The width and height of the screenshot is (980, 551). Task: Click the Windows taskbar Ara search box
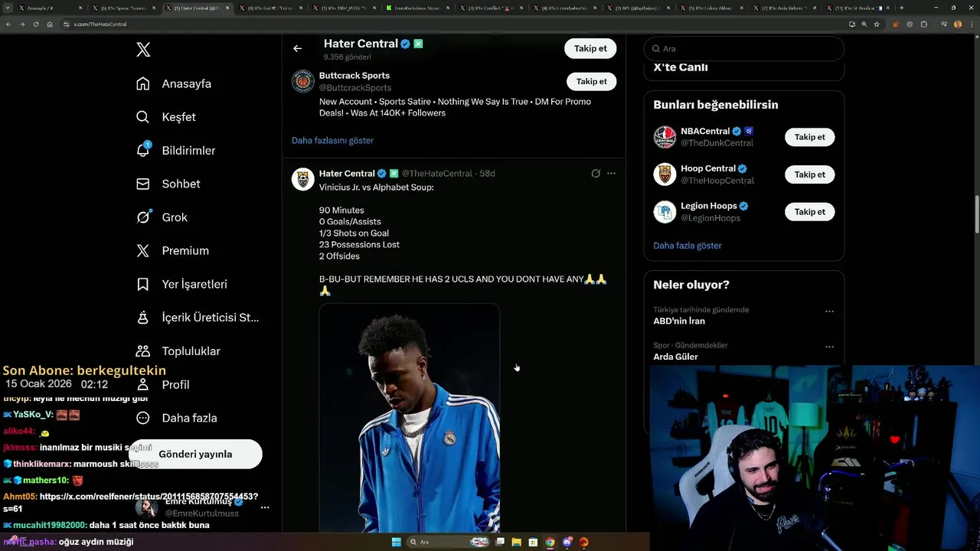[x=449, y=542]
